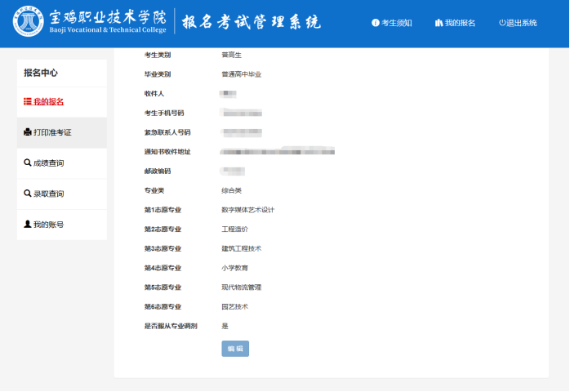This screenshot has height=392, width=570.
Task: Click the power icon beside 退出系统
Action: point(502,23)
